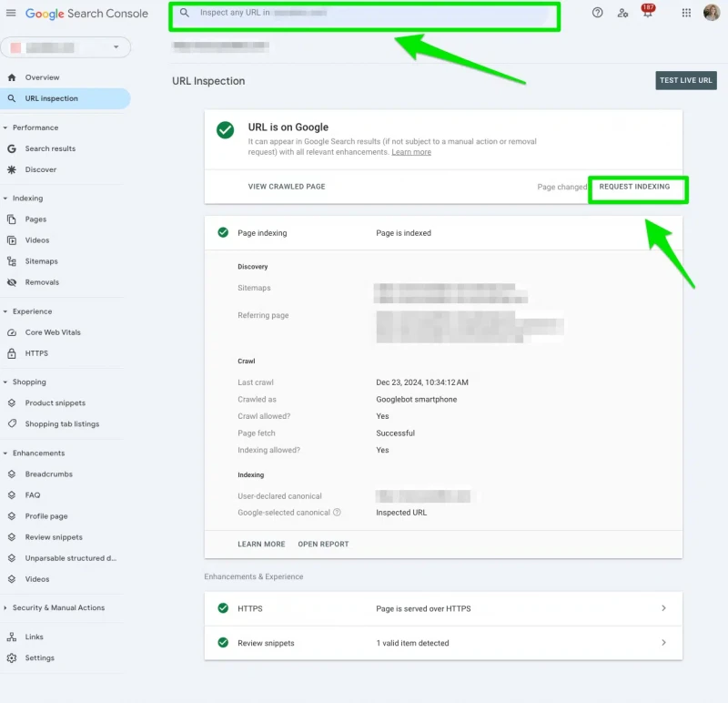Open the hamburger main menu

[11, 13]
